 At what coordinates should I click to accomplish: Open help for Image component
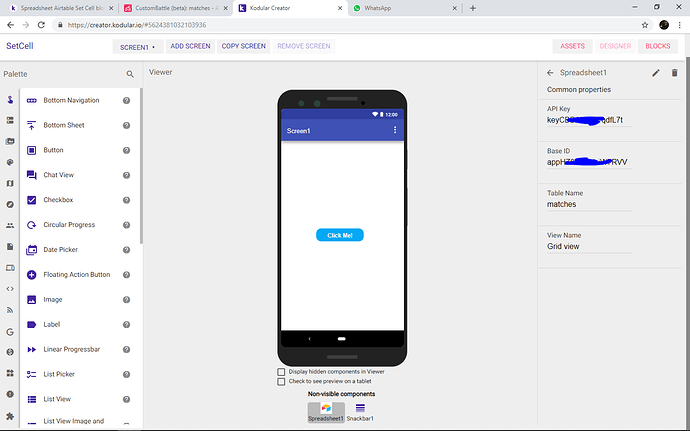(126, 299)
